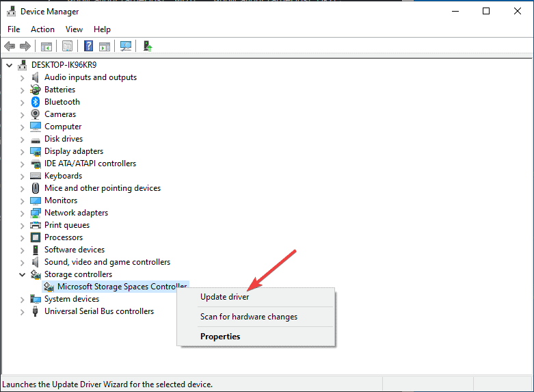Click the Computer monitor icon
The height and width of the screenshot is (392, 534).
[36, 127]
